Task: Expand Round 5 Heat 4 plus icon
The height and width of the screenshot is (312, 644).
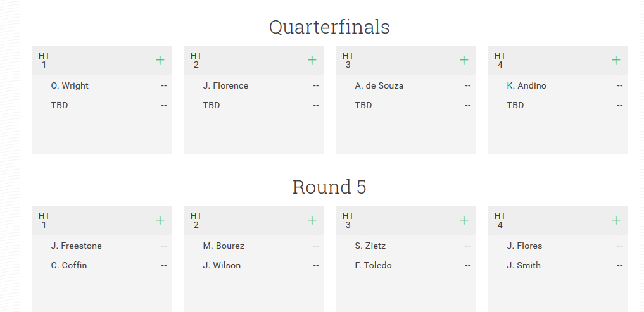Action: point(616,220)
